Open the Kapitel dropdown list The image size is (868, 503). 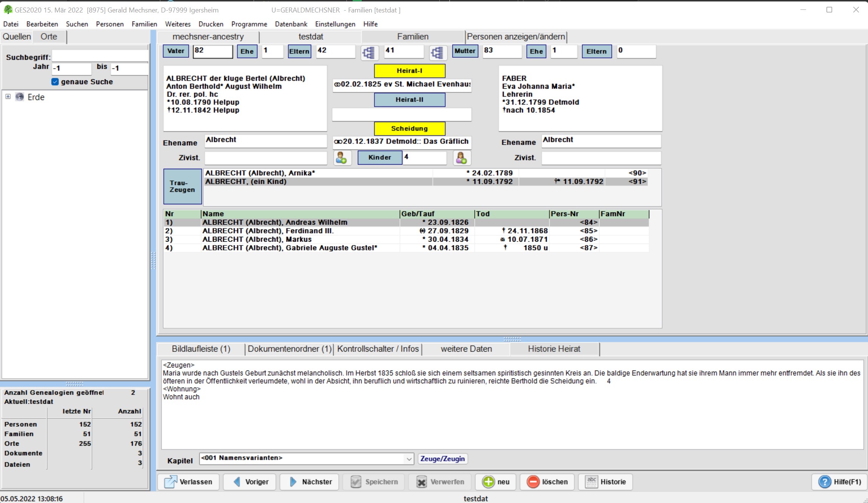[x=409, y=459]
